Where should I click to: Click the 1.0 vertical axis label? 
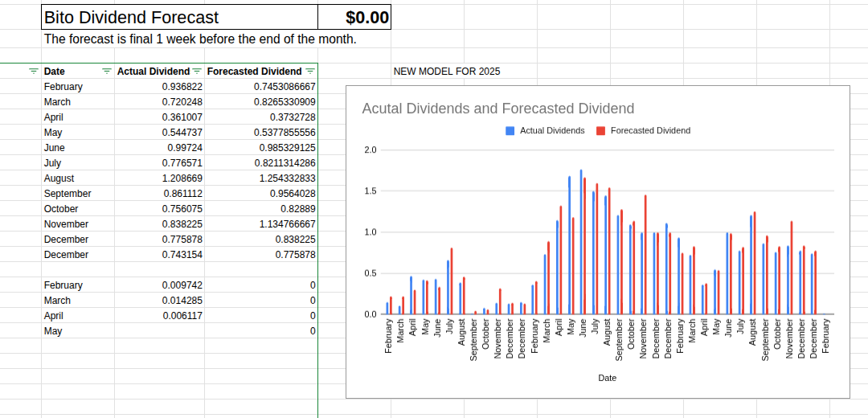point(371,232)
